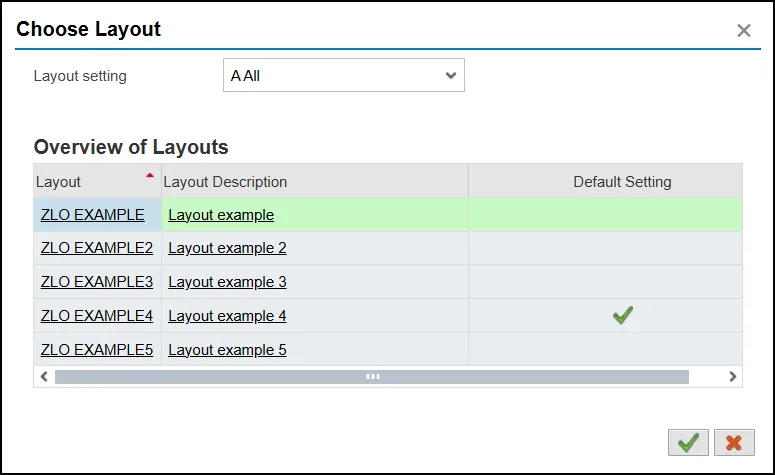Screen dimensions: 775x475
Task: Click 'Layout example 2' description link
Action: pos(227,248)
